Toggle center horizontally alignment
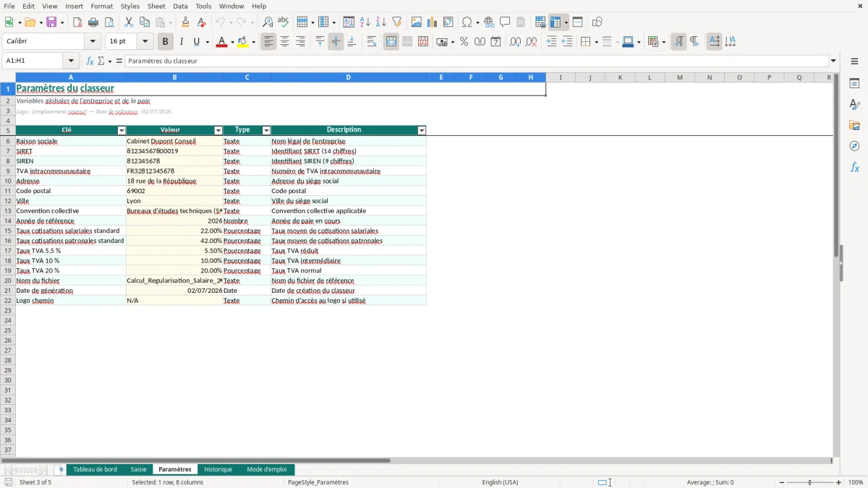Viewport: 868px width, 488px height. pyautogui.click(x=284, y=42)
